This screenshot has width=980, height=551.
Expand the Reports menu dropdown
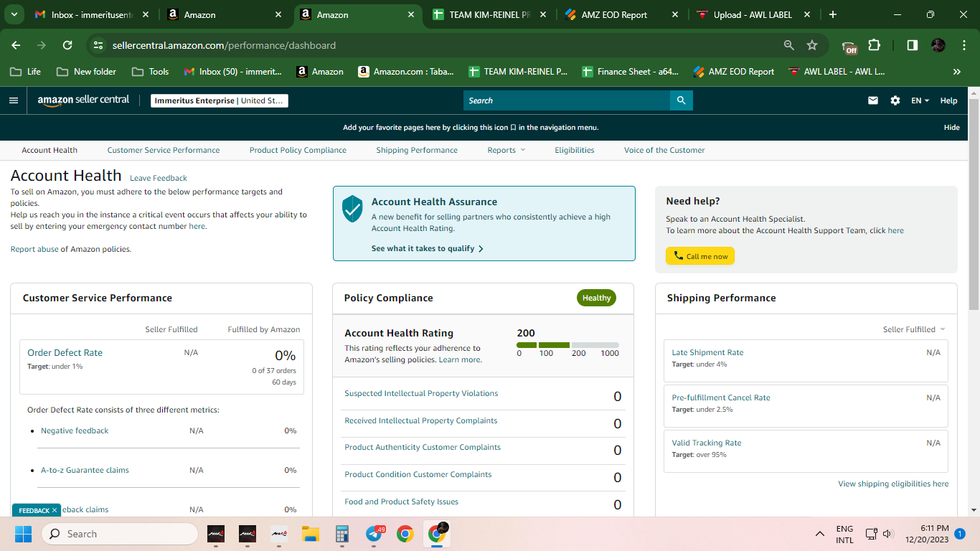point(507,150)
